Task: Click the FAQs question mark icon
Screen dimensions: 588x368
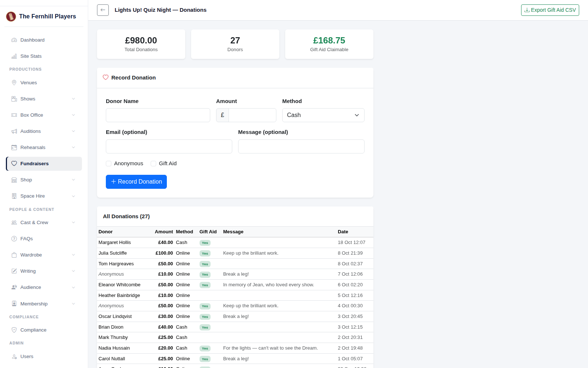Action: pyautogui.click(x=14, y=239)
